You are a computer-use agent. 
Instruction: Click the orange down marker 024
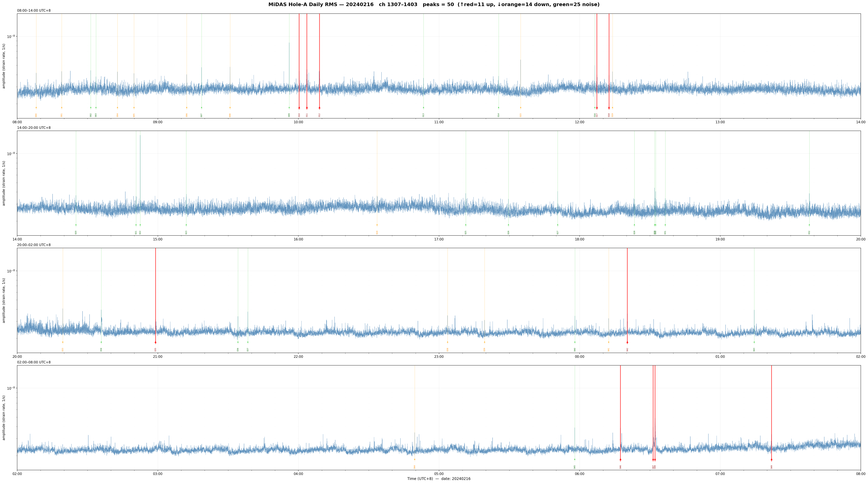point(377,225)
